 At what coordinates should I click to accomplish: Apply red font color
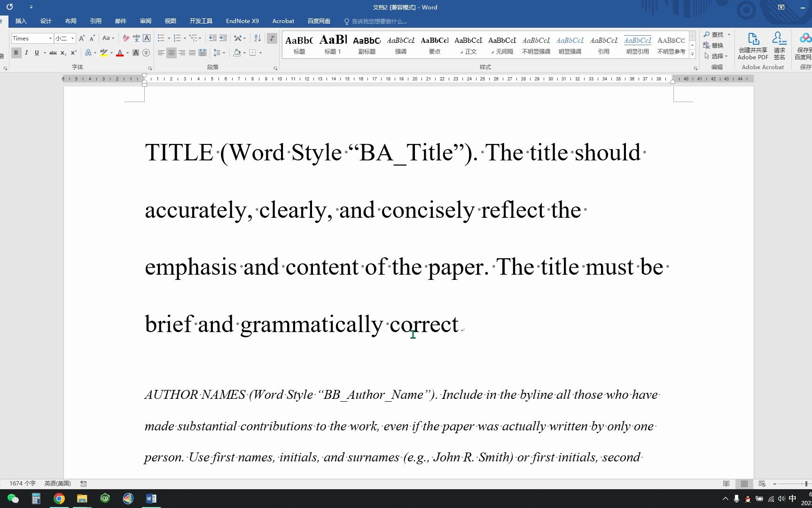tap(120, 53)
